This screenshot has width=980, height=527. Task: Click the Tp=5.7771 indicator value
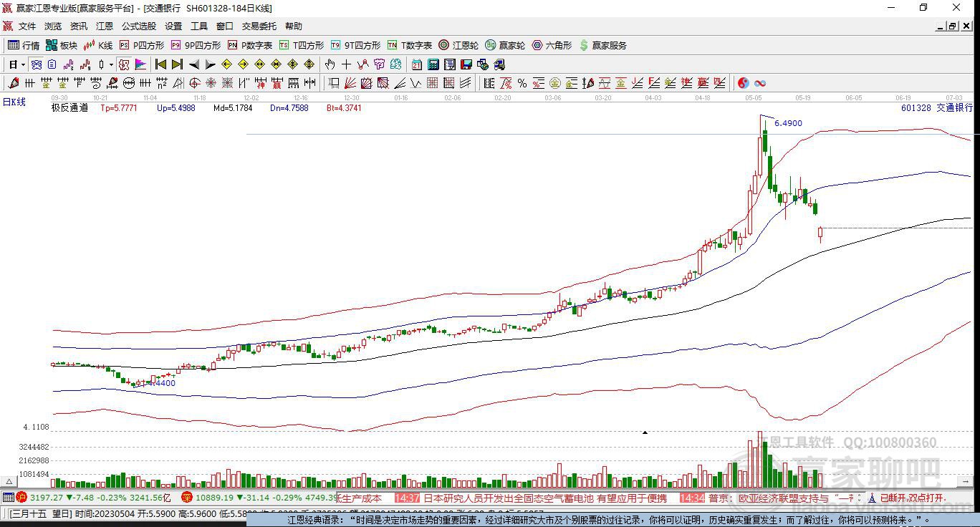(118, 108)
